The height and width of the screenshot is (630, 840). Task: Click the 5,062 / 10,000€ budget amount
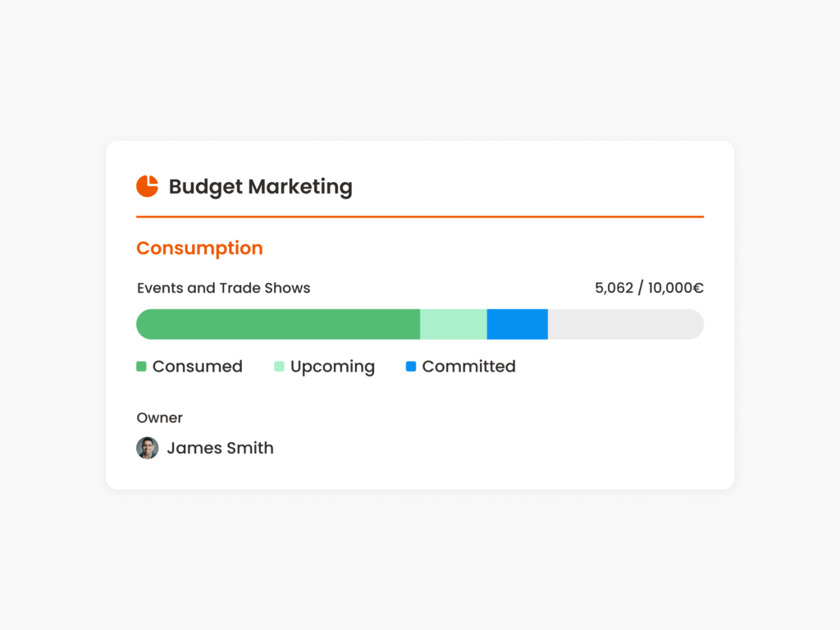click(649, 288)
